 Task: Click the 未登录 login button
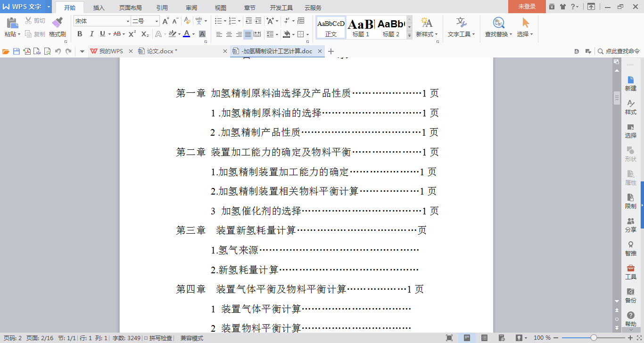click(x=527, y=7)
